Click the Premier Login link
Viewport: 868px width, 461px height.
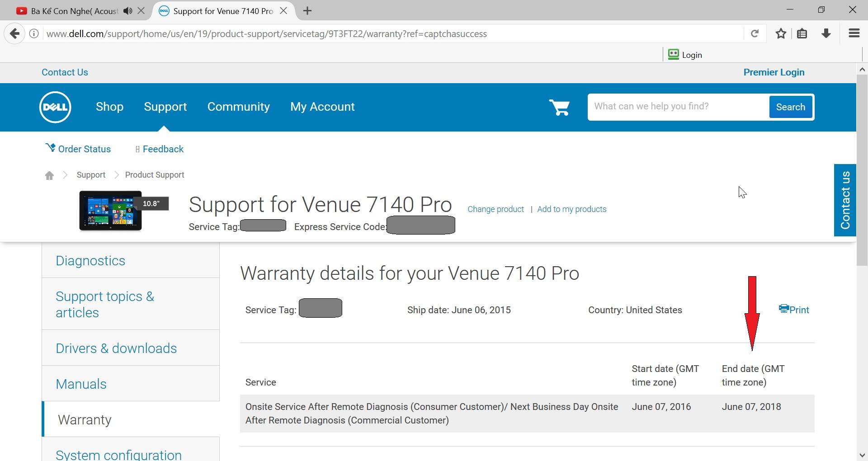pyautogui.click(x=774, y=72)
